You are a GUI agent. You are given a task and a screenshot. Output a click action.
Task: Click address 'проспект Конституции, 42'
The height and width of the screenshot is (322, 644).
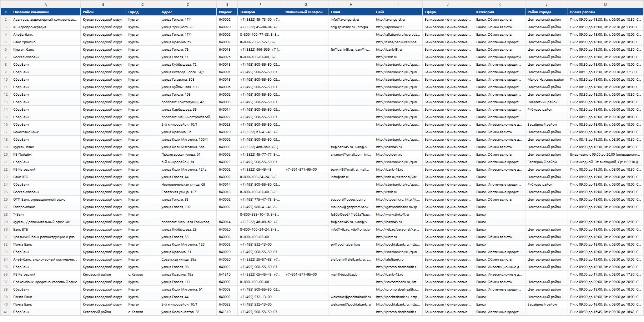[x=188, y=102]
